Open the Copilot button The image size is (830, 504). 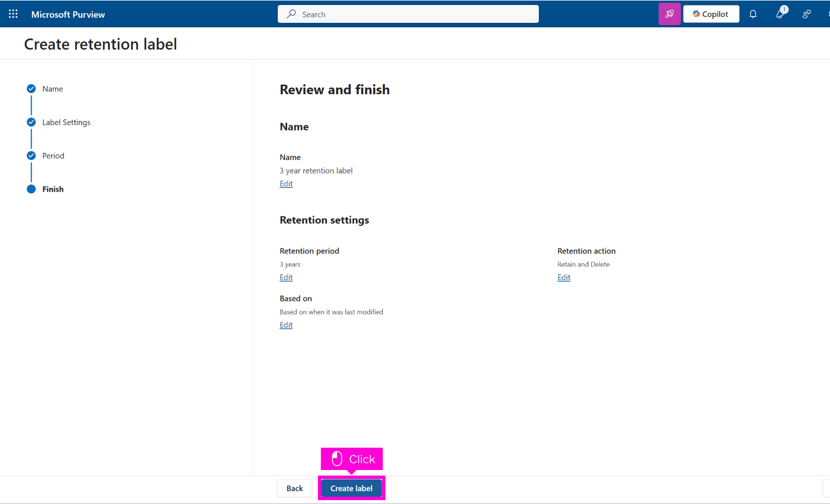pyautogui.click(x=711, y=14)
